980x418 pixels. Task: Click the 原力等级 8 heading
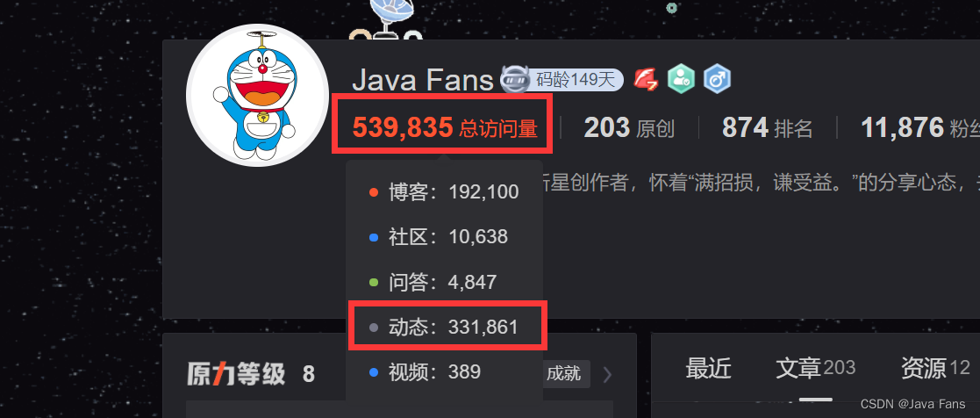point(251,374)
